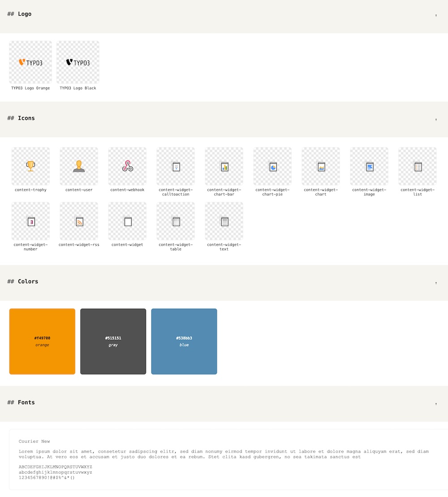This screenshot has height=497, width=448.
Task: Open the TYPO3 Logo Black thumbnail
Action: [78, 62]
